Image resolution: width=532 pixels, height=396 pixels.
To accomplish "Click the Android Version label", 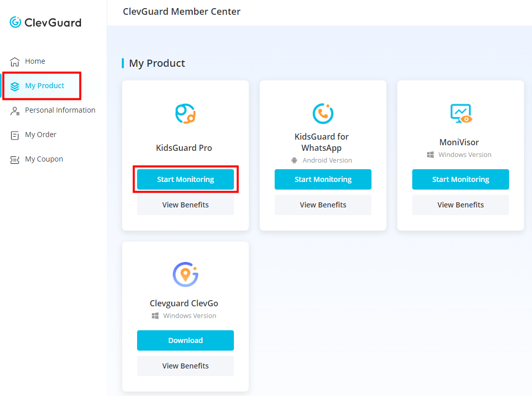I will (x=327, y=160).
